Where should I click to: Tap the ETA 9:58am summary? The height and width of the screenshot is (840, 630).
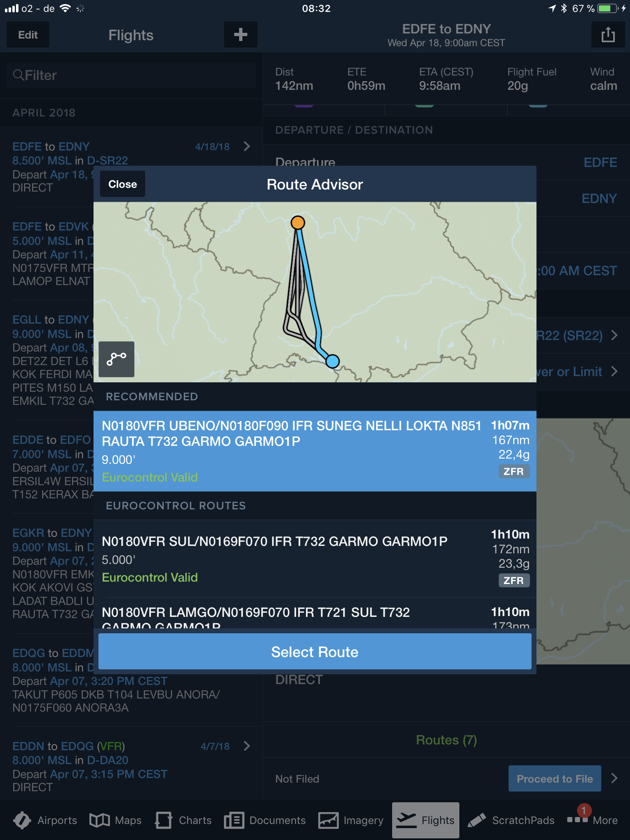446,79
